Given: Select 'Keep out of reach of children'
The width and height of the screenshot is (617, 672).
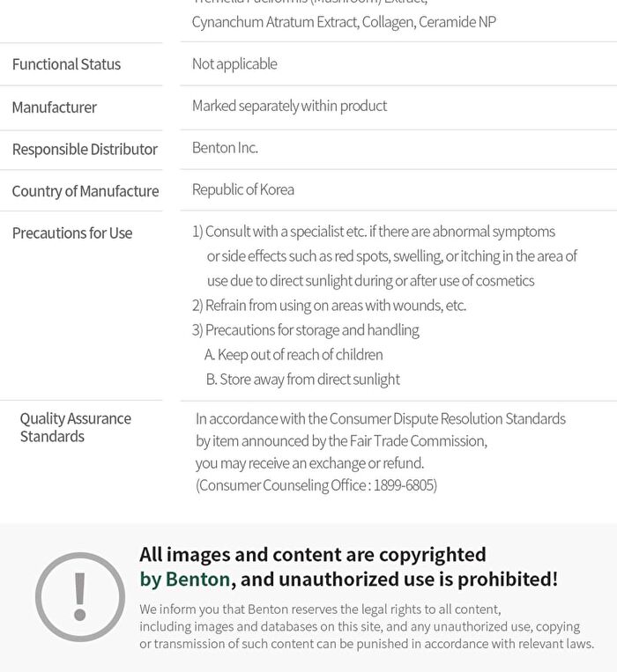Looking at the screenshot, I should tap(294, 355).
